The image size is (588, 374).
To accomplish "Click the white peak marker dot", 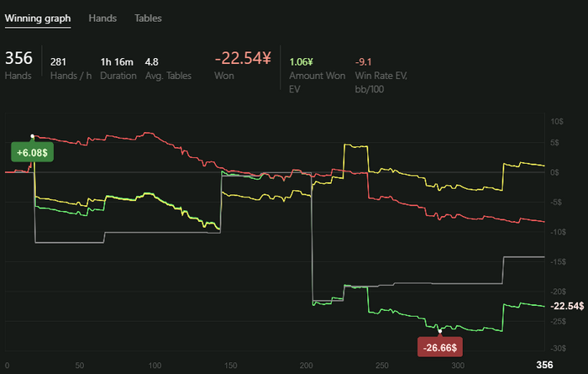I will coord(33,135).
